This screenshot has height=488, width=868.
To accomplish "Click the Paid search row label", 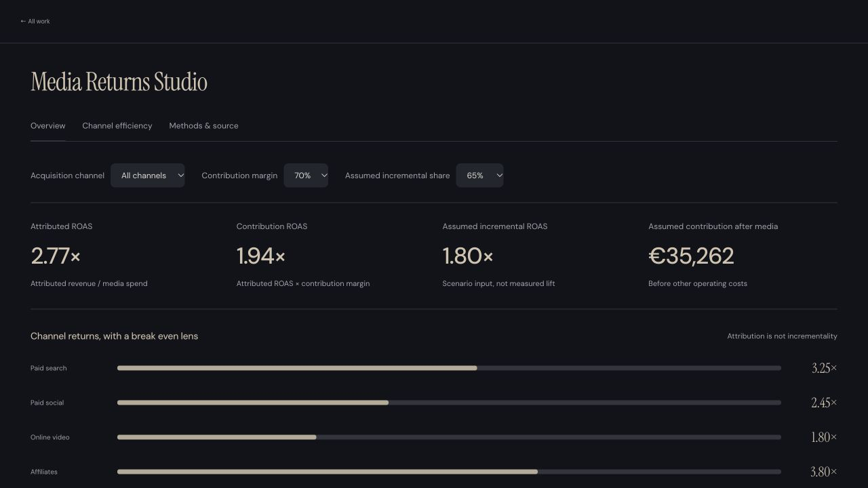I will click(x=49, y=369).
